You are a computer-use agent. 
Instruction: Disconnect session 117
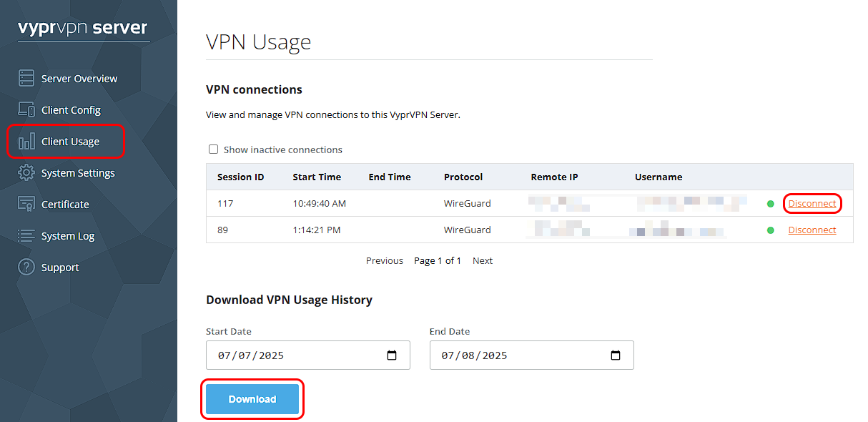click(x=812, y=204)
